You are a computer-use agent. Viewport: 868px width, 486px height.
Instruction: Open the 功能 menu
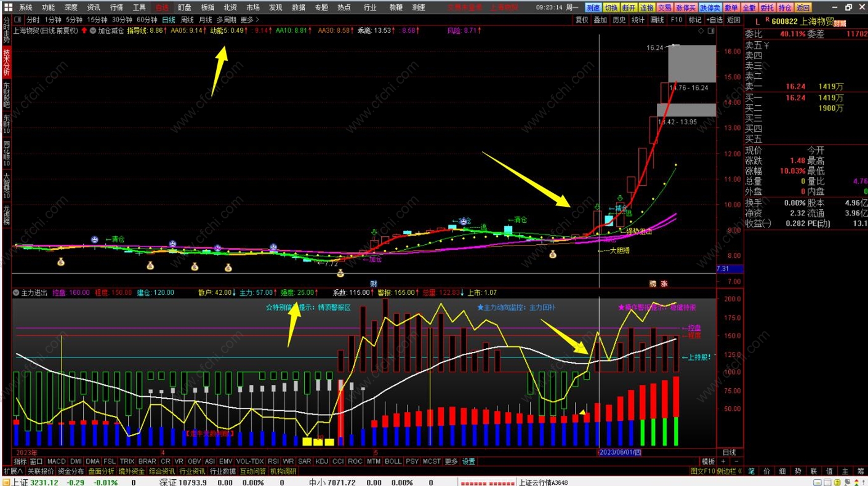48,7
